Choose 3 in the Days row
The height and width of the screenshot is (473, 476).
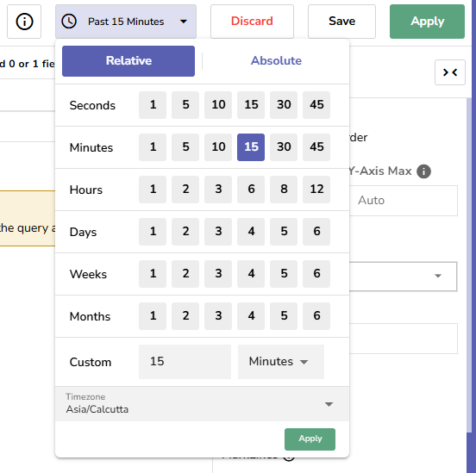pyautogui.click(x=218, y=232)
